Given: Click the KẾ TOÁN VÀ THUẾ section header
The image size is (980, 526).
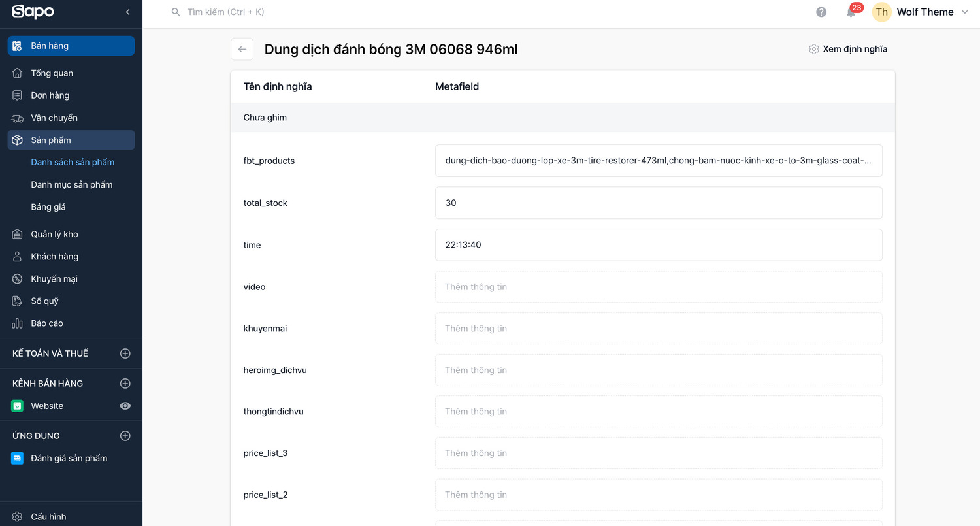Looking at the screenshot, I should [50, 353].
